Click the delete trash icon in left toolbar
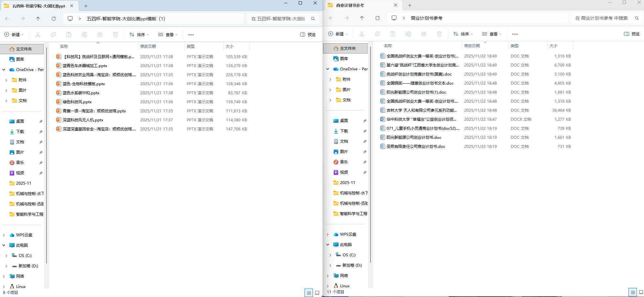The height and width of the screenshot is (297, 644). click(115, 35)
